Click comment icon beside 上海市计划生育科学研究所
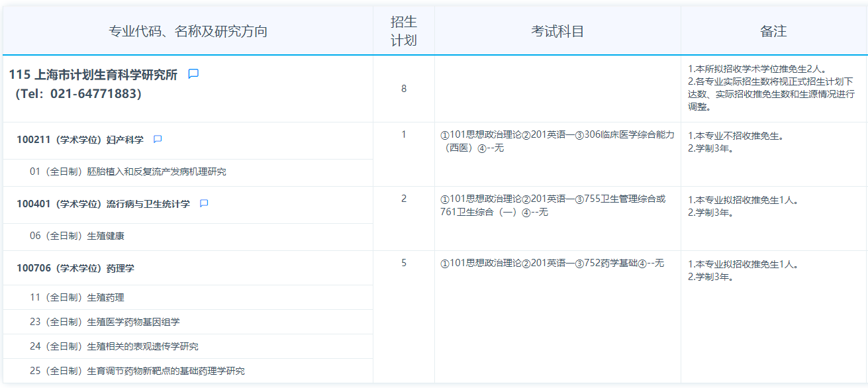This screenshot has width=868, height=388. [x=193, y=74]
